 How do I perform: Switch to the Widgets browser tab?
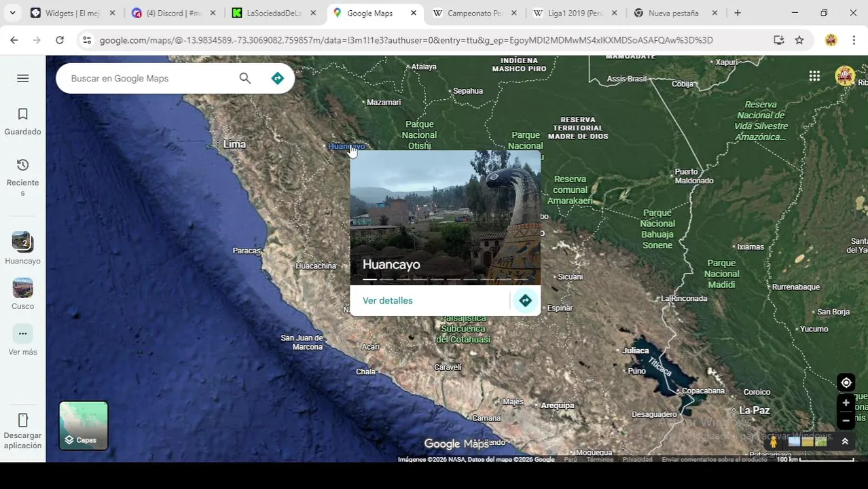(x=72, y=13)
